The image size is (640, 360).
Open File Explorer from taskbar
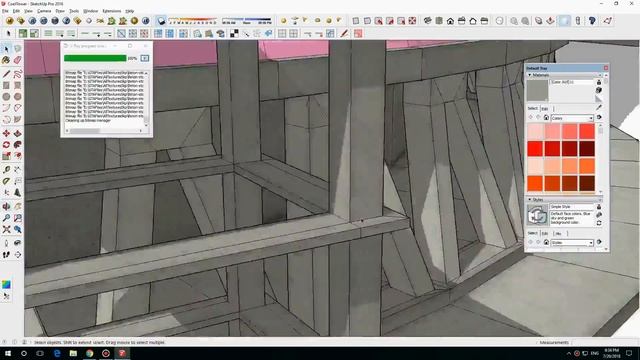[73, 353]
